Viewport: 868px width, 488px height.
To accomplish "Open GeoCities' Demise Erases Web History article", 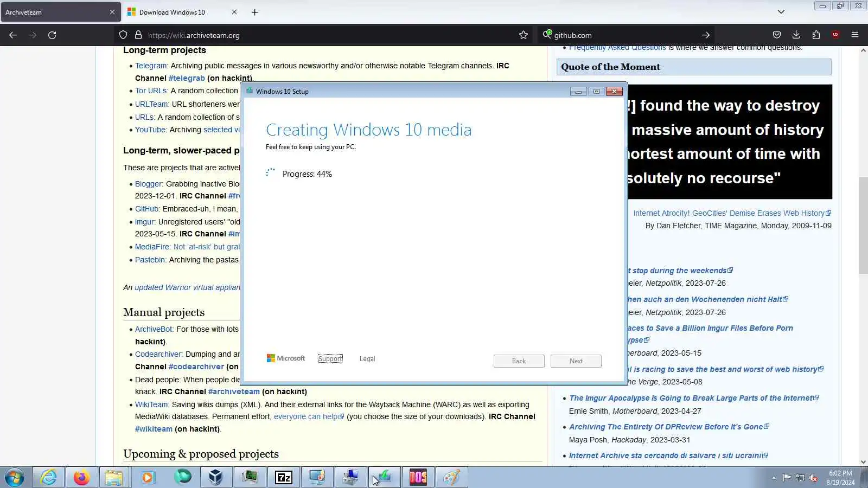I will (732, 213).
